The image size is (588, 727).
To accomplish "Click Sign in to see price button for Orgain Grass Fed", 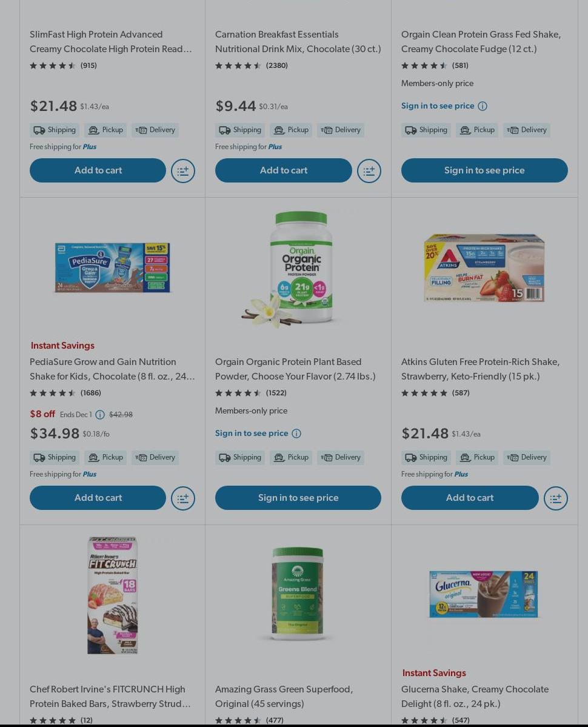I will (x=484, y=170).
